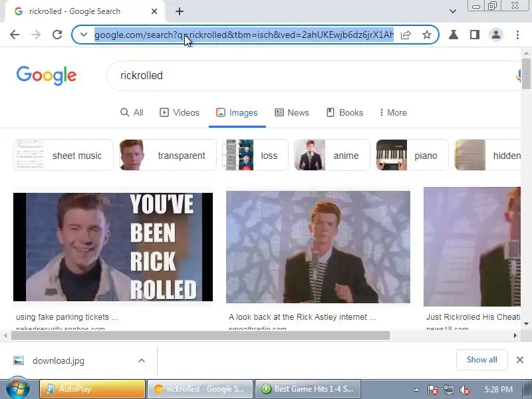The image size is (532, 399).
Task: Click the share page icon in the address bar
Action: 406,35
